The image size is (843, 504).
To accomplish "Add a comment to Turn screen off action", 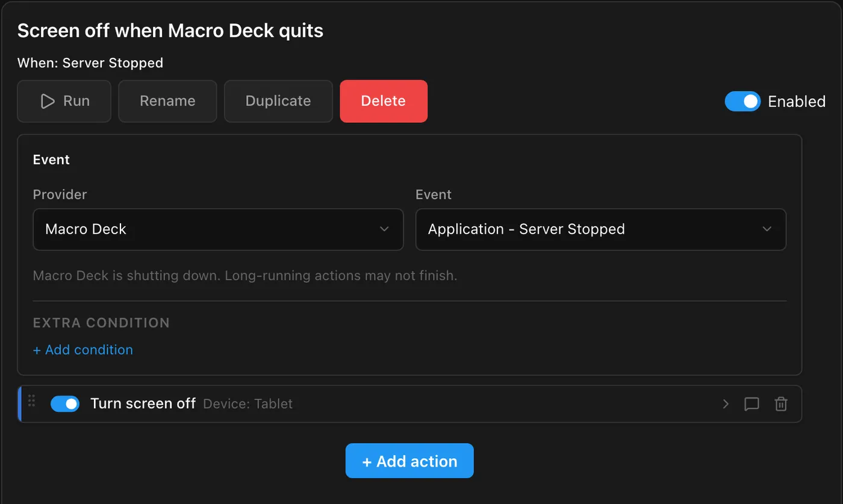I will pyautogui.click(x=751, y=404).
